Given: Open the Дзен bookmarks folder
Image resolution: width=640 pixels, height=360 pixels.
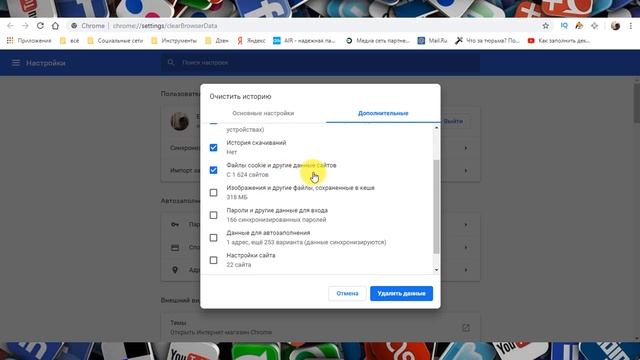Looking at the screenshot, I should pyautogui.click(x=217, y=41).
